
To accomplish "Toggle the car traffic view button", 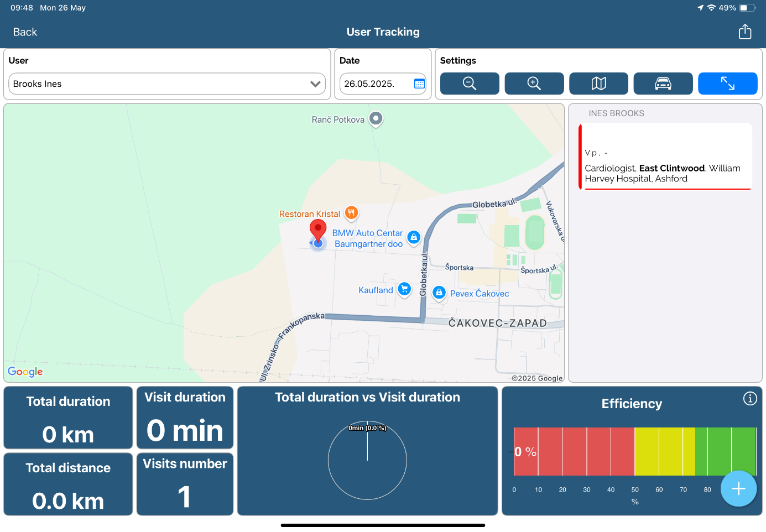I will (x=663, y=84).
